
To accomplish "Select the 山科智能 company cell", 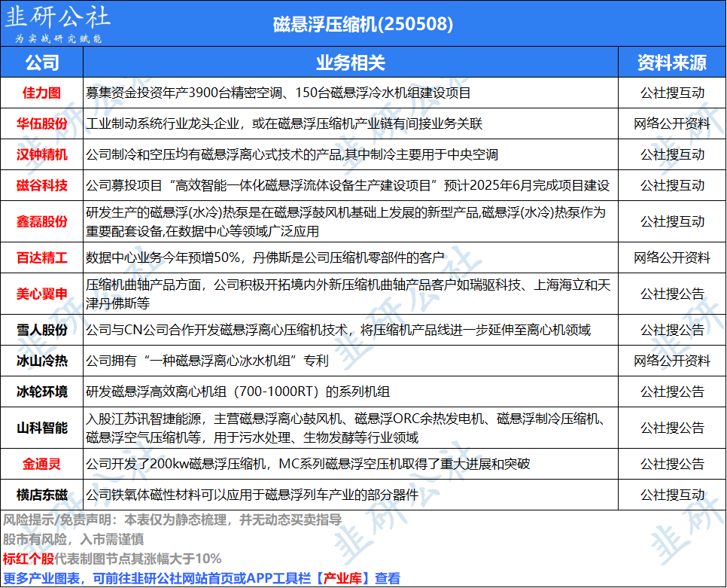I will (x=42, y=428).
